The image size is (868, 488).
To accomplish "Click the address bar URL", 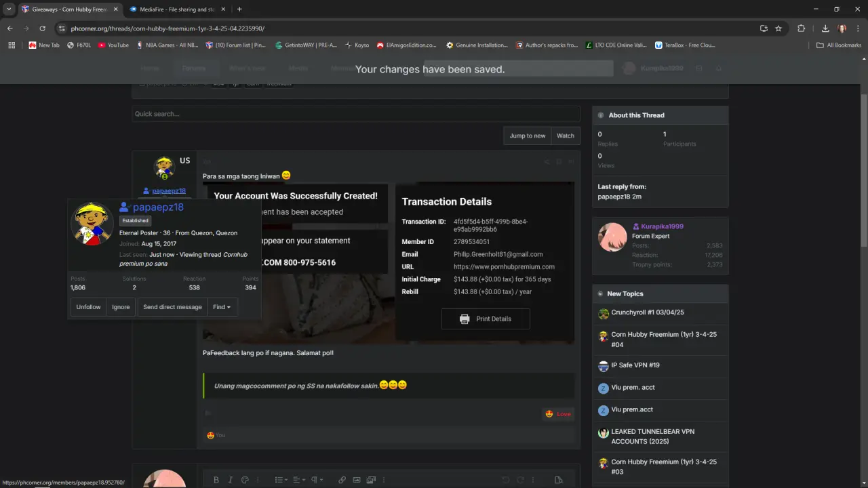I will [167, 28].
